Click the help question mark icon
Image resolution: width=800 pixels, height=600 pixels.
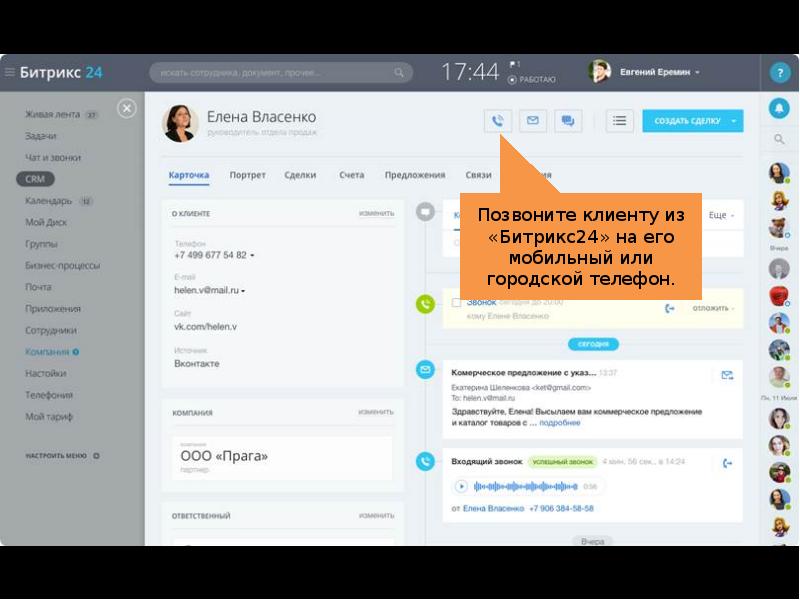[780, 73]
